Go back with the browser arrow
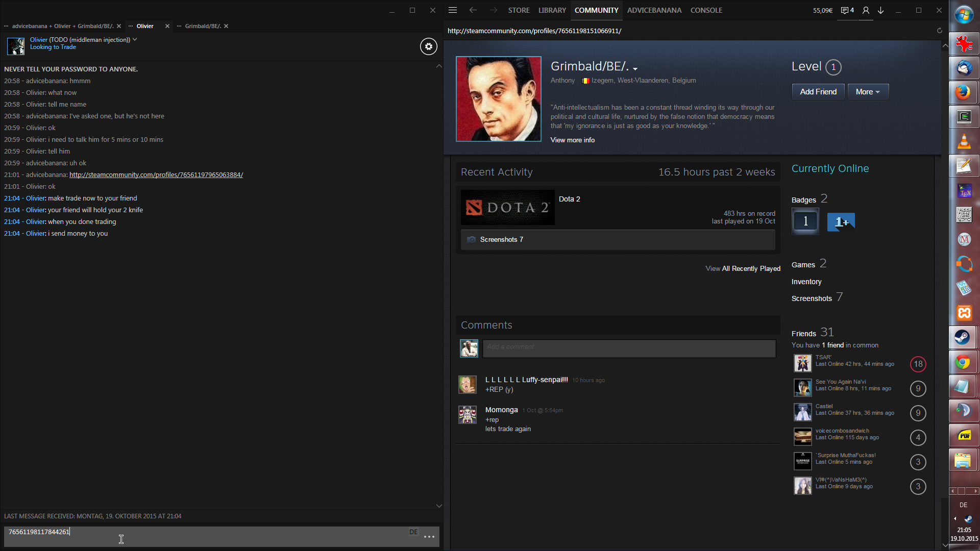Screen dimensions: 980x551 coord(473,10)
